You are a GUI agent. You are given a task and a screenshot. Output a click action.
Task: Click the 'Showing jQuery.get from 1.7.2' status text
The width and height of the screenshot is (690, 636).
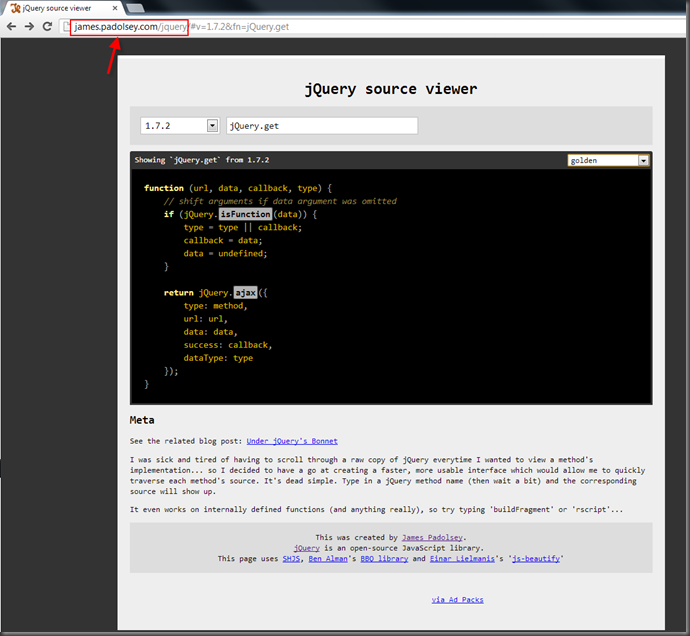[202, 160]
